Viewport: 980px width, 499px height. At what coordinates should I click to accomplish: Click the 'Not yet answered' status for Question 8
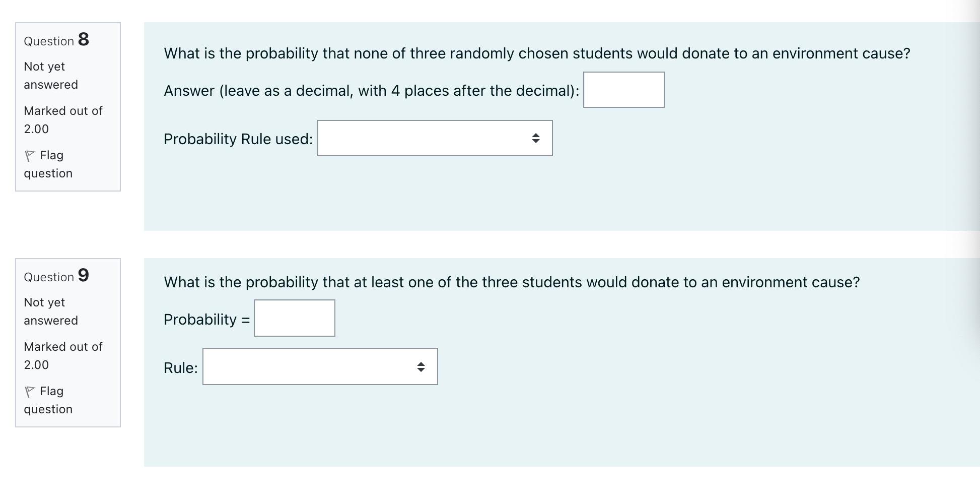(50, 76)
